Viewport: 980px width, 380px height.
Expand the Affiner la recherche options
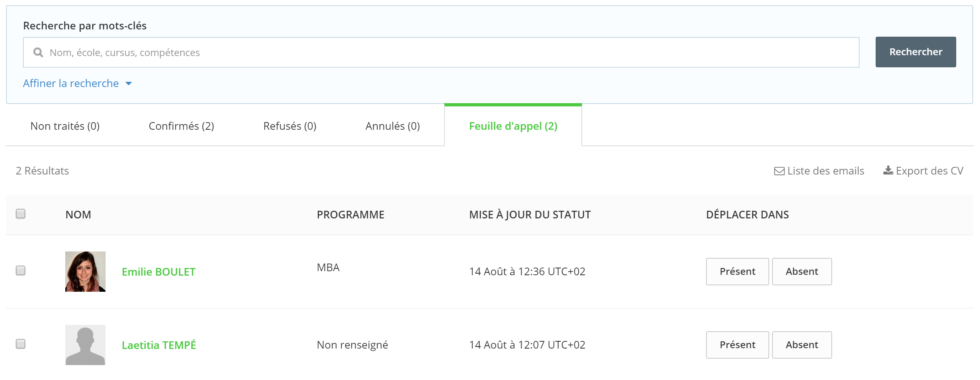coord(71,83)
